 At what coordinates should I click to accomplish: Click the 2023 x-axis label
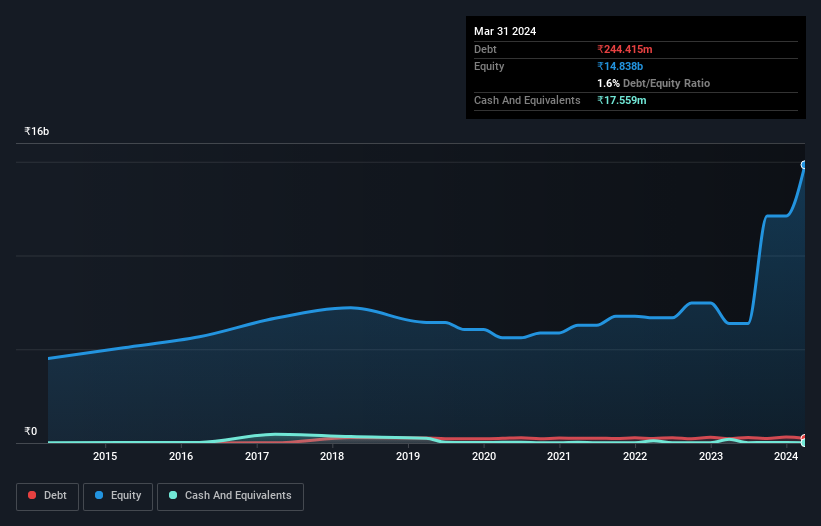tap(711, 456)
